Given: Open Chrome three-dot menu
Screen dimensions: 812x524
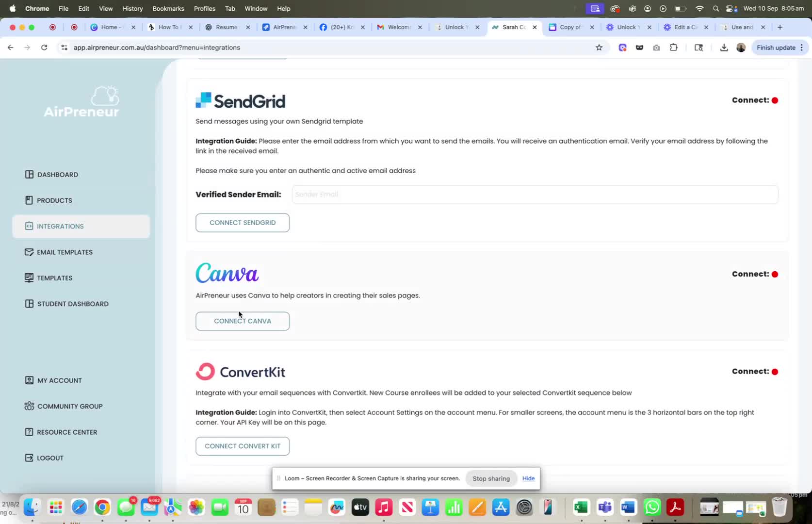Looking at the screenshot, I should pos(802,48).
